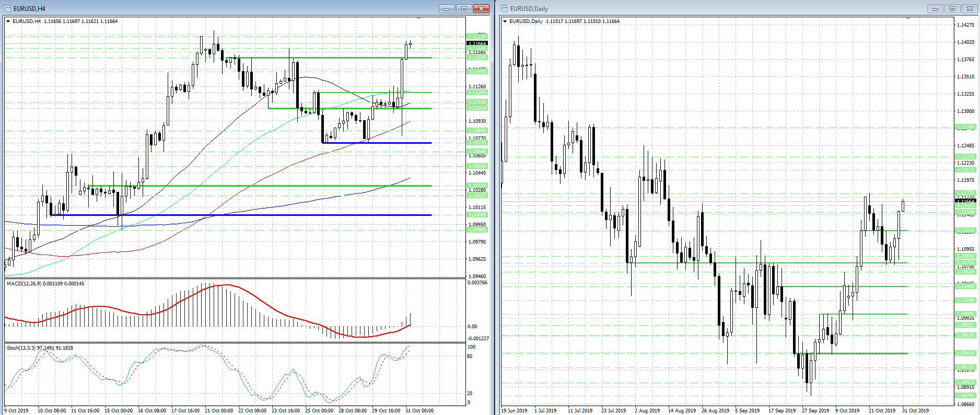Click the chart shift marker on H4 chart
The height and width of the screenshot is (415, 980).
[418, 19]
